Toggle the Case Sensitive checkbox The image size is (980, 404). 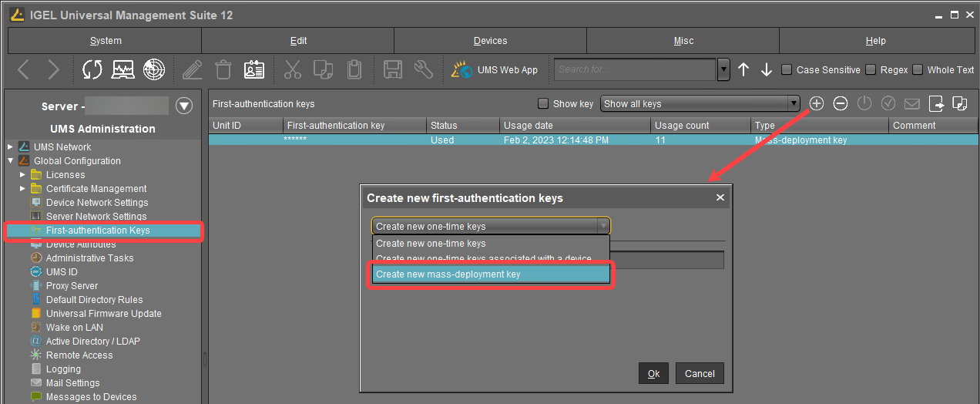pyautogui.click(x=787, y=70)
